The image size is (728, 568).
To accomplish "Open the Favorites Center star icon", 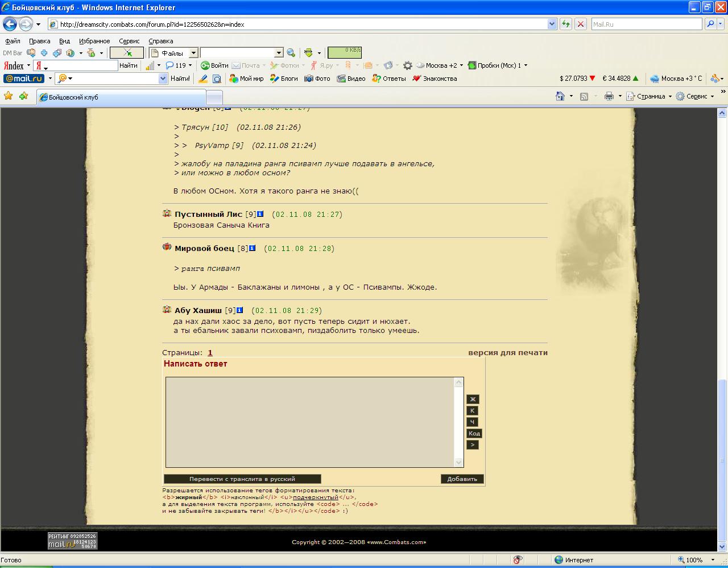I will (8, 96).
